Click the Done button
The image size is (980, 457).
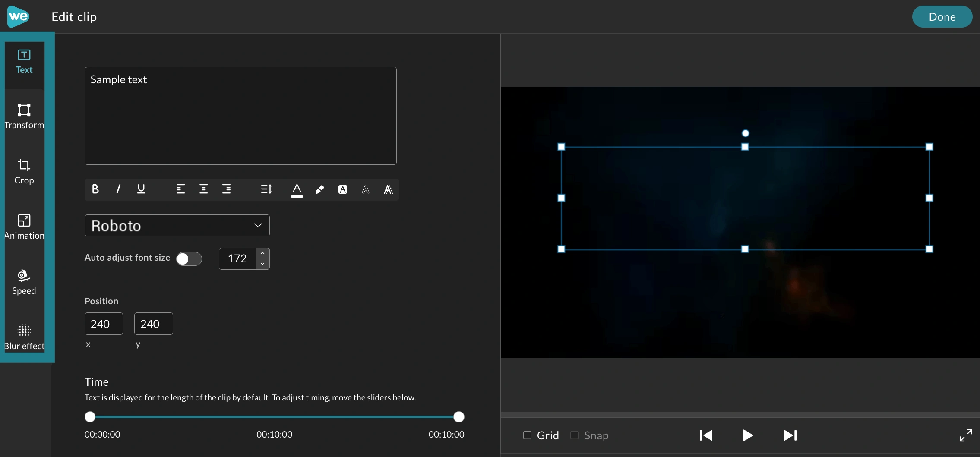[x=942, y=16]
